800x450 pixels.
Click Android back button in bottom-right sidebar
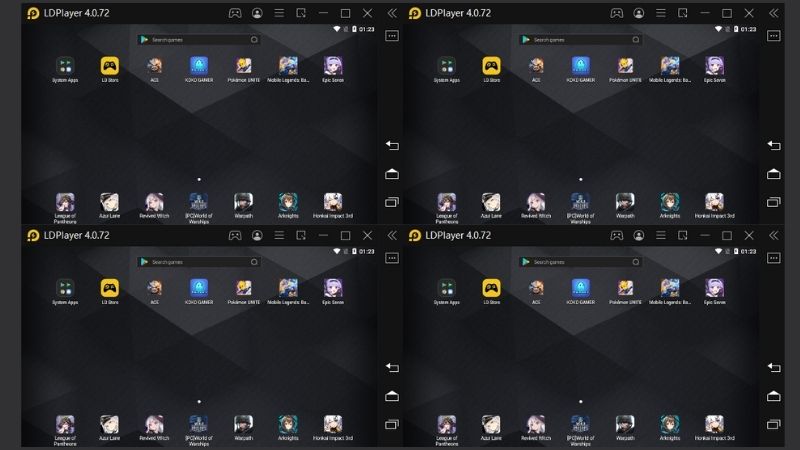point(773,367)
